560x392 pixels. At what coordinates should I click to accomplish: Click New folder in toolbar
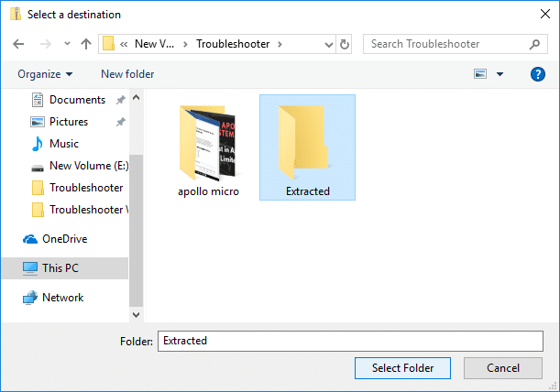tap(127, 74)
